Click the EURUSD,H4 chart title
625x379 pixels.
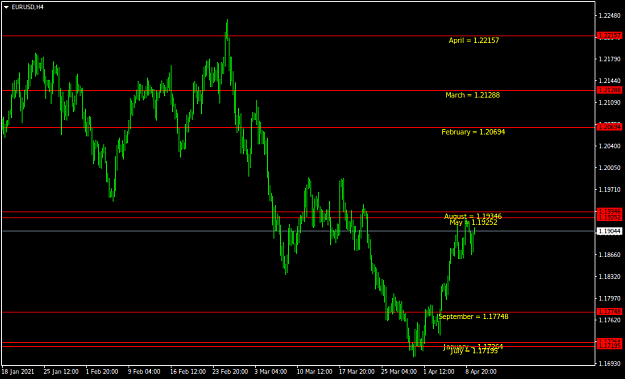click(x=28, y=7)
